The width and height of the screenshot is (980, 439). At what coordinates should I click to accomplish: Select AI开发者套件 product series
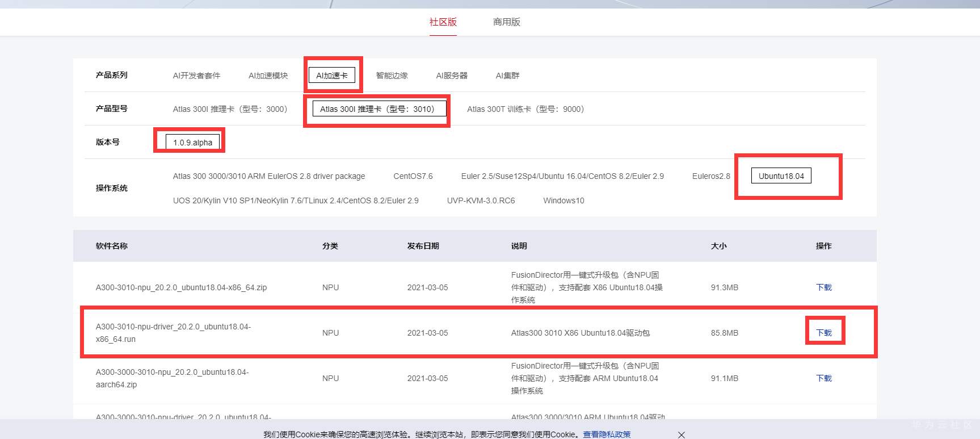point(196,76)
